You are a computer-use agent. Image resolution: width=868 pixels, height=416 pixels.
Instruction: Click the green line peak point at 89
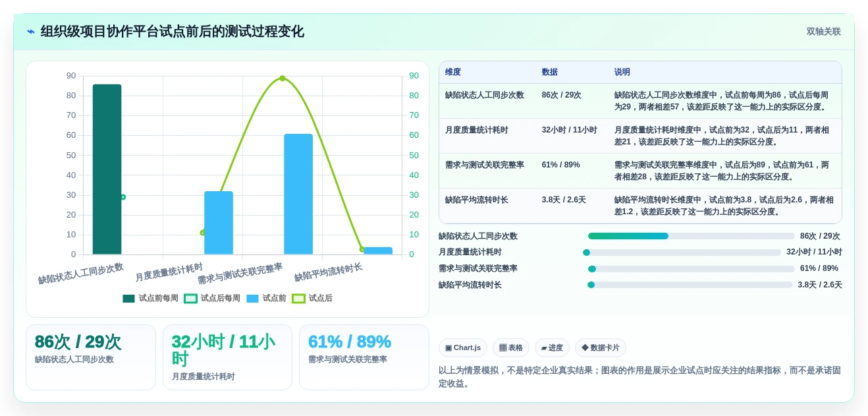pos(283,78)
